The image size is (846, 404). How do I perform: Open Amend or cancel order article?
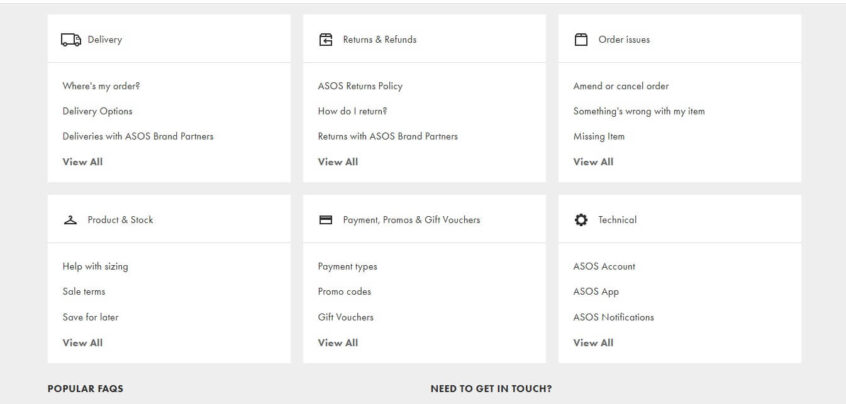[621, 86]
